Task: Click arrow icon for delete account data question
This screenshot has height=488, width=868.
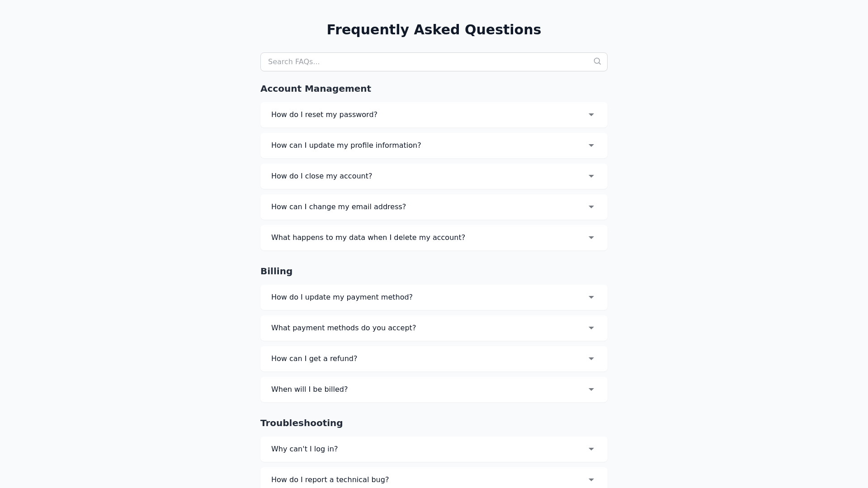Action: [x=591, y=238]
